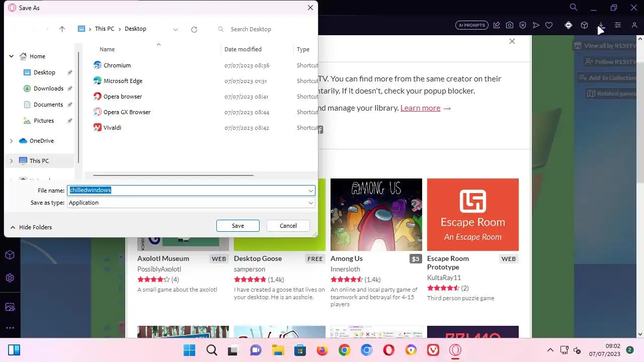Add page to bookmarks with heart icon
This screenshot has width=644, height=362.
click(x=549, y=25)
